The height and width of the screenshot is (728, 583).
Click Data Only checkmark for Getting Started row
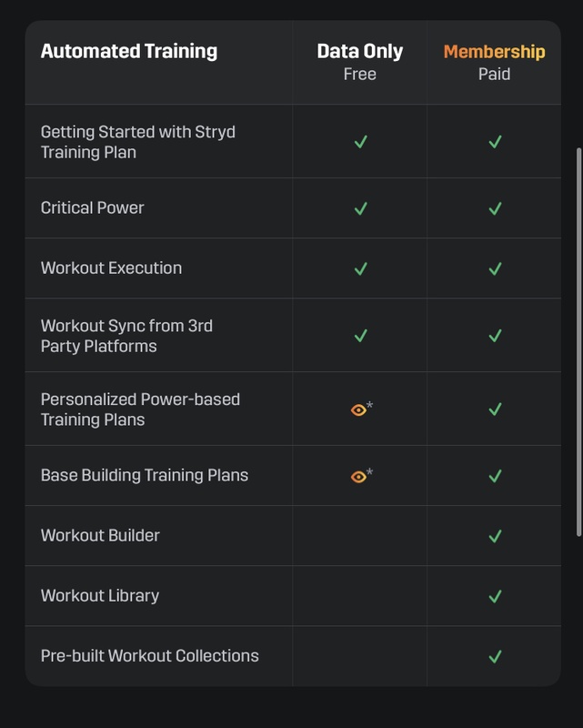pyautogui.click(x=360, y=142)
